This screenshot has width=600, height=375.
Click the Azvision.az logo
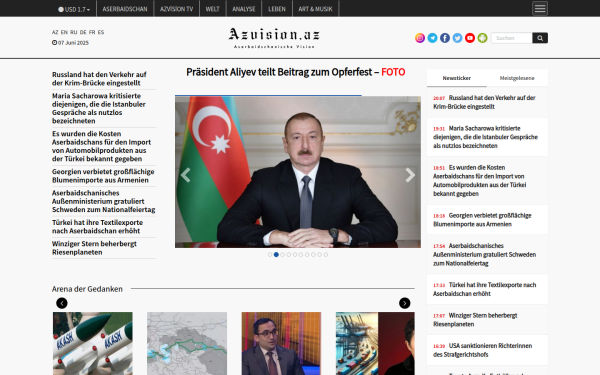pyautogui.click(x=274, y=38)
